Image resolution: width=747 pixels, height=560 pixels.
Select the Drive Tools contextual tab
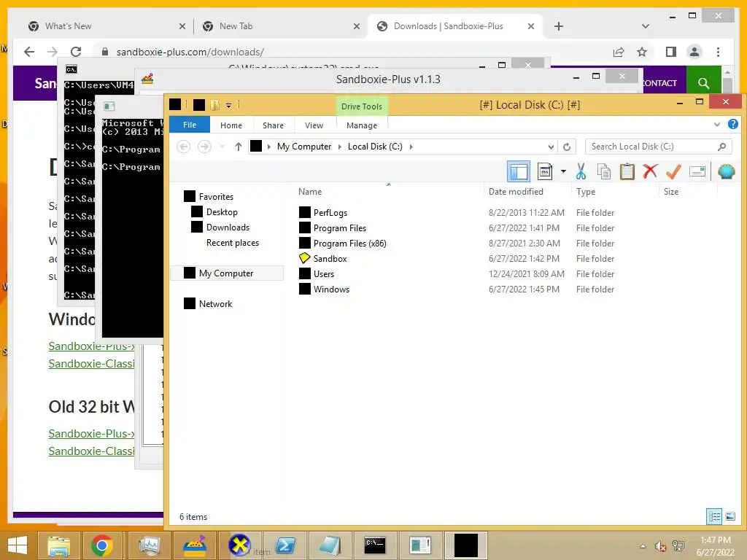(x=362, y=106)
